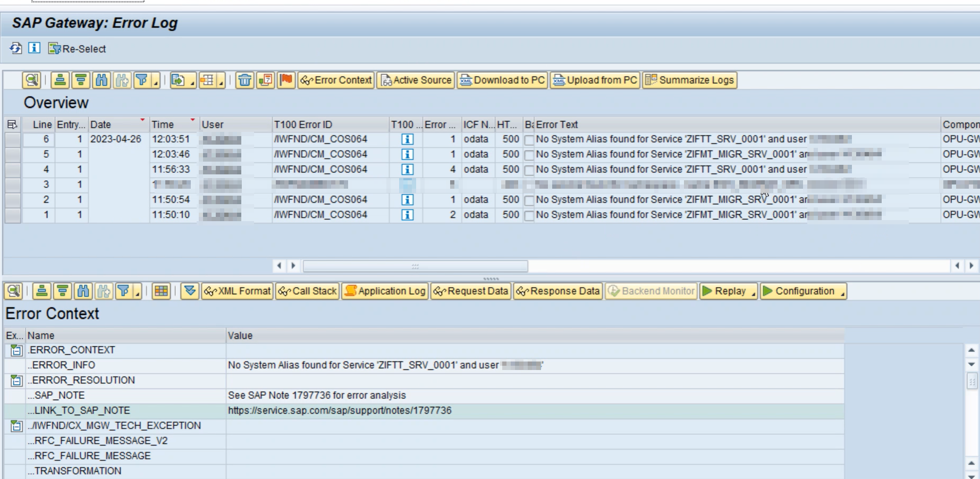Click the delete trash can icon
The width and height of the screenshot is (980, 479).
tap(244, 80)
